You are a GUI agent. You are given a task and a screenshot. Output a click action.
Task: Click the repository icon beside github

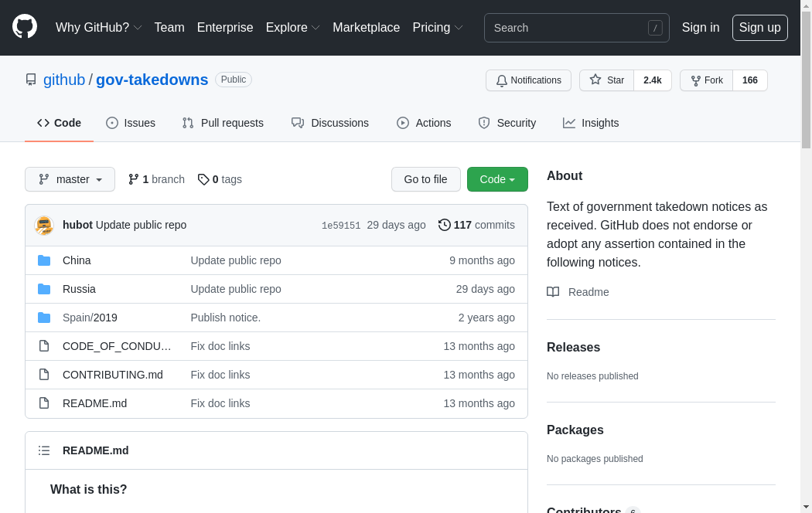pyautogui.click(x=31, y=80)
